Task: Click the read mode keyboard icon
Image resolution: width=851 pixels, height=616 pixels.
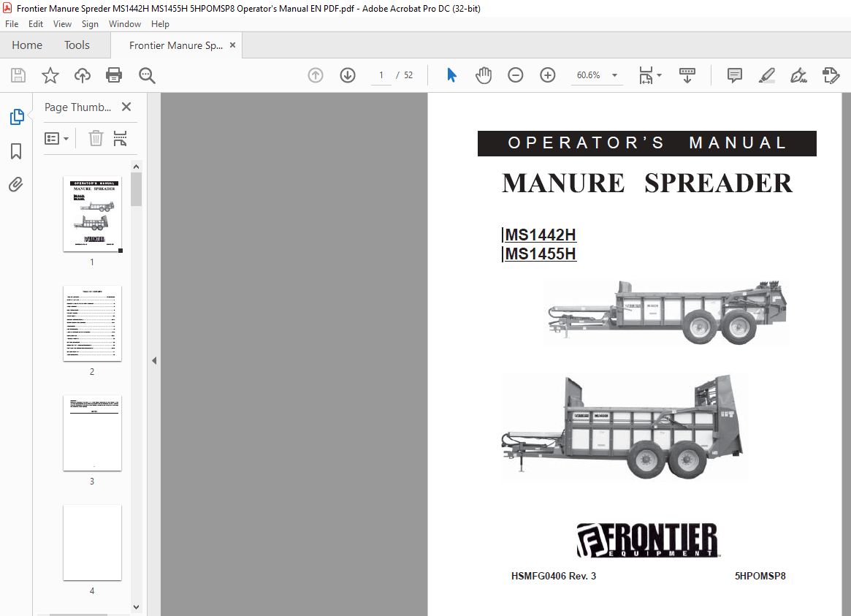Action: (x=687, y=75)
